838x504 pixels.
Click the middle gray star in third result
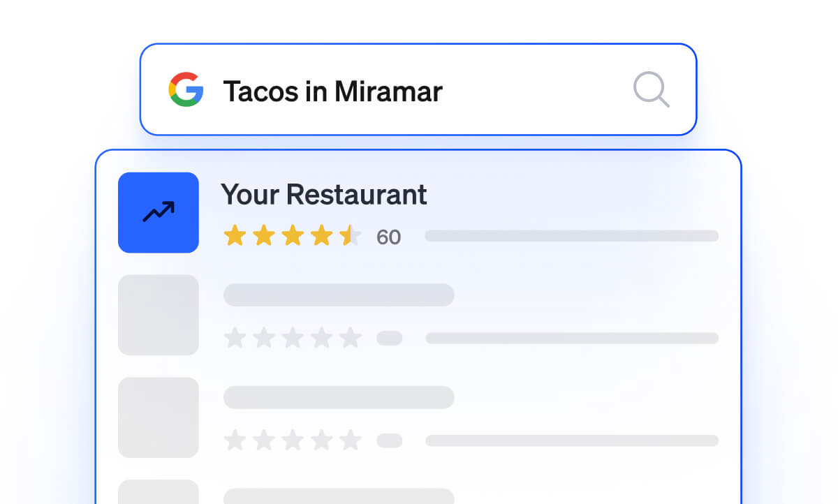pos(293,440)
